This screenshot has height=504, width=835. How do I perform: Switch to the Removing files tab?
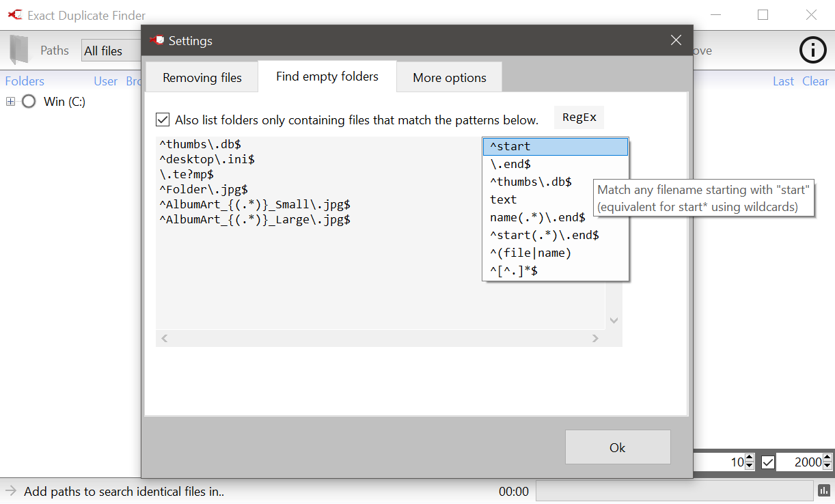[x=202, y=77]
